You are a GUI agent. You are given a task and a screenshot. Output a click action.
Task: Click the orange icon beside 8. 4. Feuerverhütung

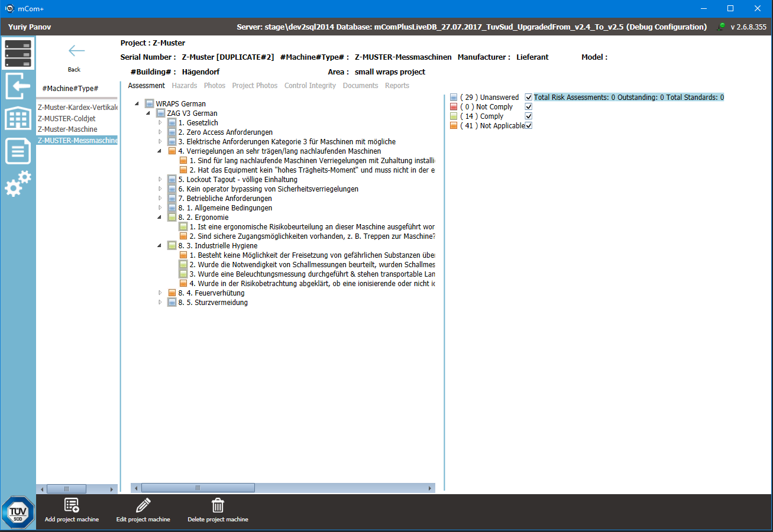click(172, 293)
